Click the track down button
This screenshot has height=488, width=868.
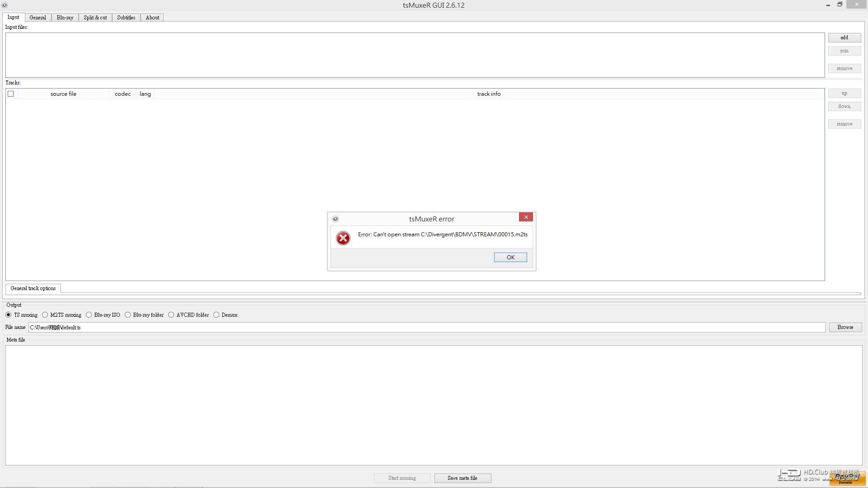point(844,106)
